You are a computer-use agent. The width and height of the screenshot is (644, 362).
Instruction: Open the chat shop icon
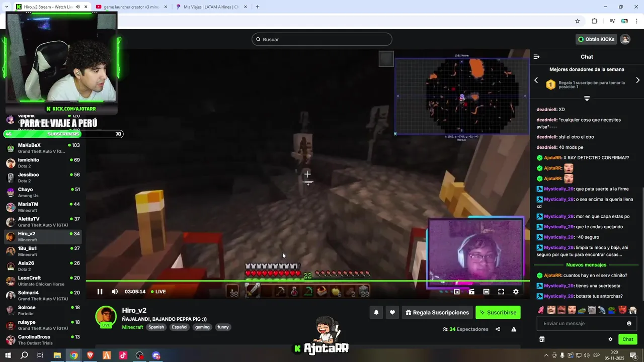[x=542, y=339]
